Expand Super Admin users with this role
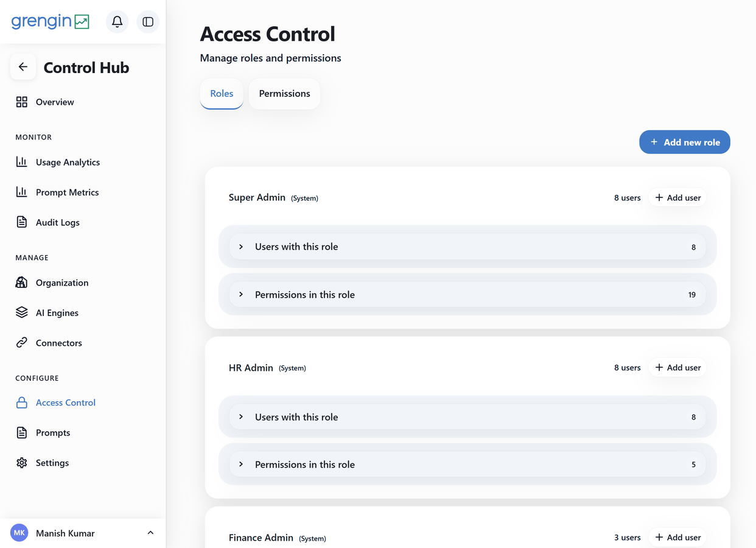756x548 pixels. pyautogui.click(x=467, y=247)
